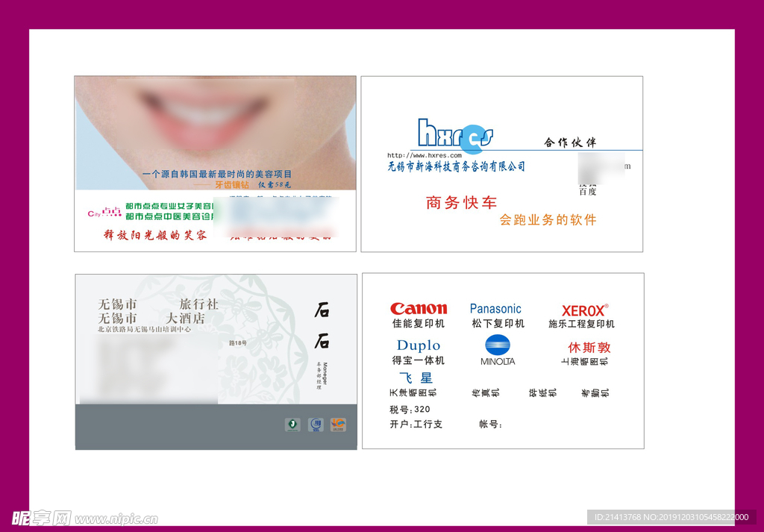Click the pink City logo
764x532 pixels.
coord(104,213)
